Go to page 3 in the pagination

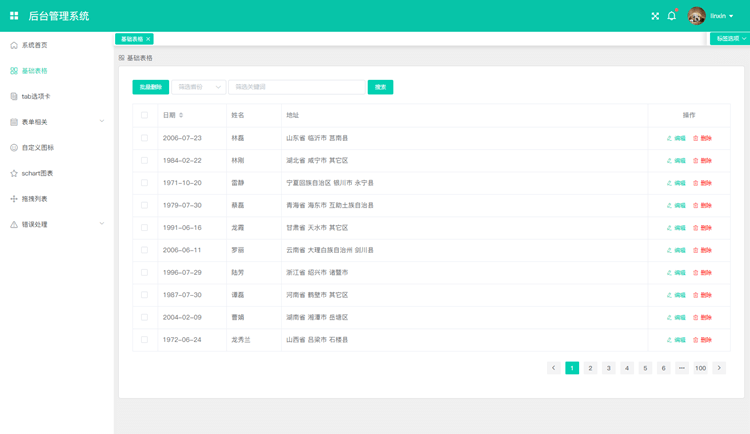(608, 368)
